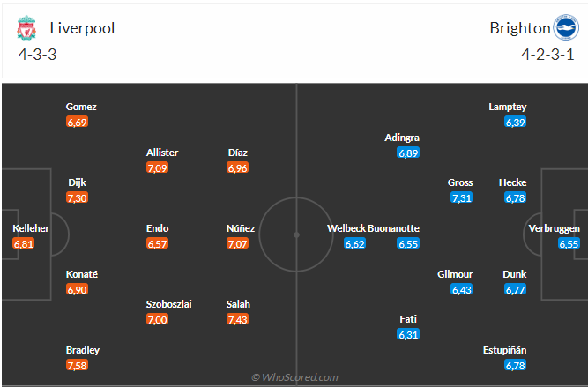588x387 pixels.
Task: Select player name Núñez
Action: (x=241, y=228)
